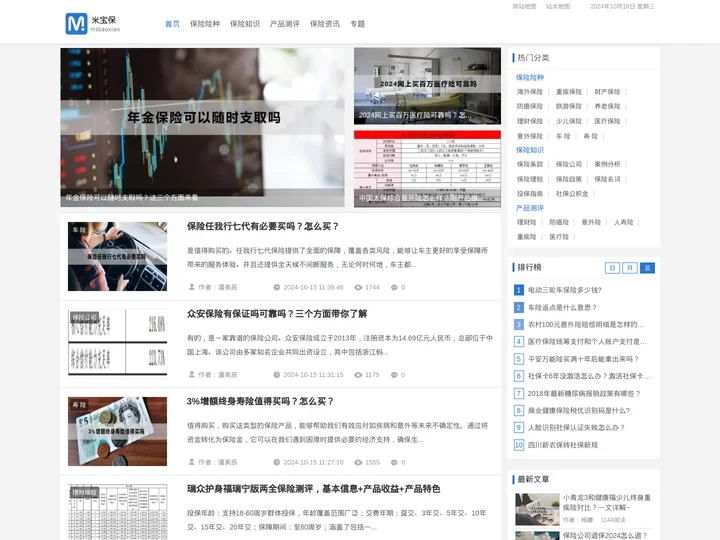This screenshot has height=540, width=720.
Task: Click the steering wheel thumbnail of 任我行 article
Action: click(x=118, y=256)
